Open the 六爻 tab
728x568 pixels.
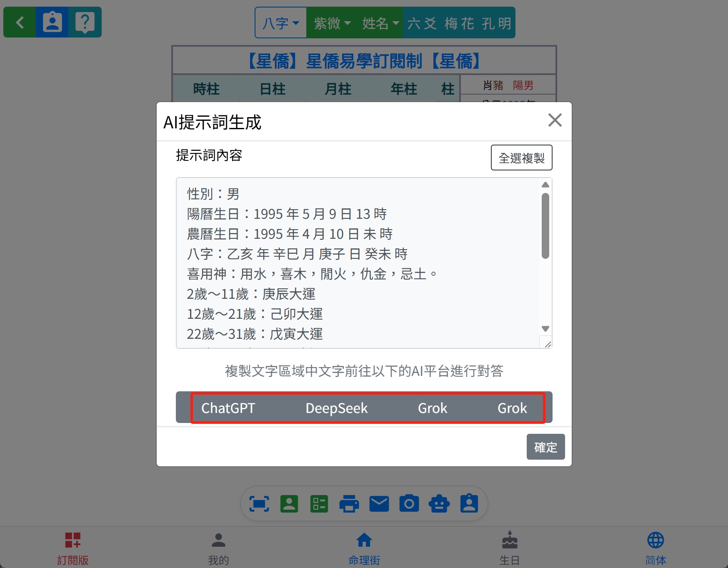[422, 23]
